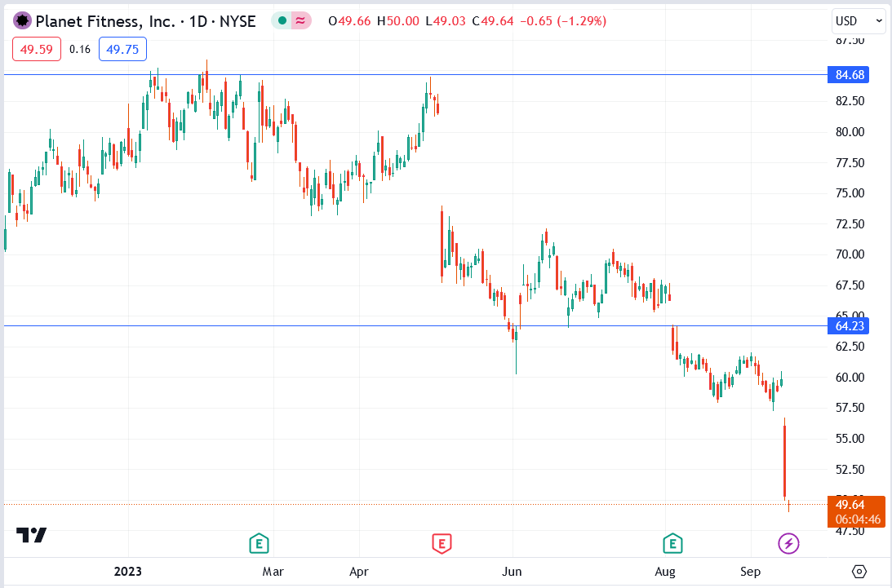Screen dimensions: 892x588
Task: Click the blue buy price 49.75 button
Action: [x=122, y=49]
